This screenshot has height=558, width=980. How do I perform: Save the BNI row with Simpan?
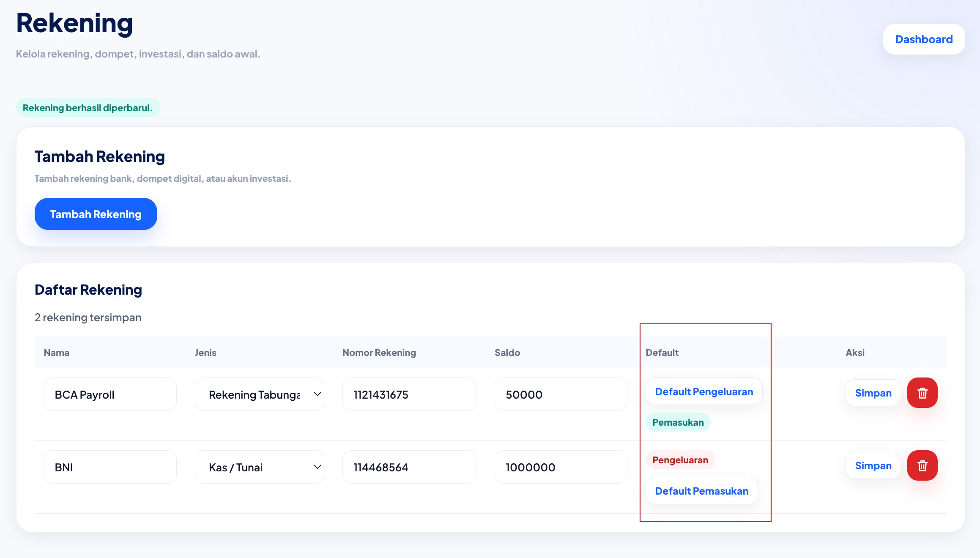(x=873, y=465)
